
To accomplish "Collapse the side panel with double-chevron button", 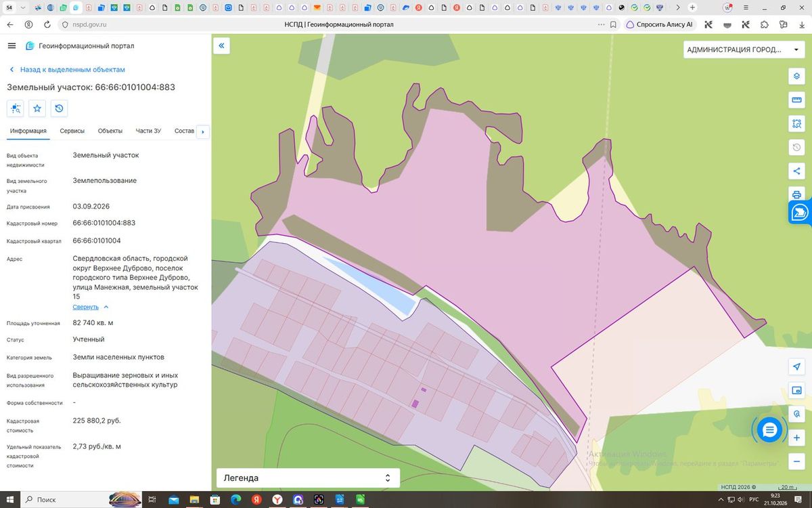I will [221, 45].
